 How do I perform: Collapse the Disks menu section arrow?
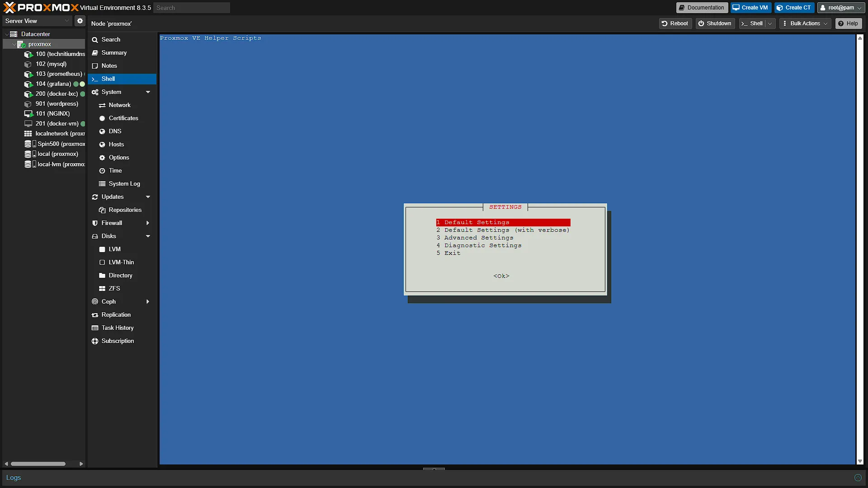pos(148,236)
